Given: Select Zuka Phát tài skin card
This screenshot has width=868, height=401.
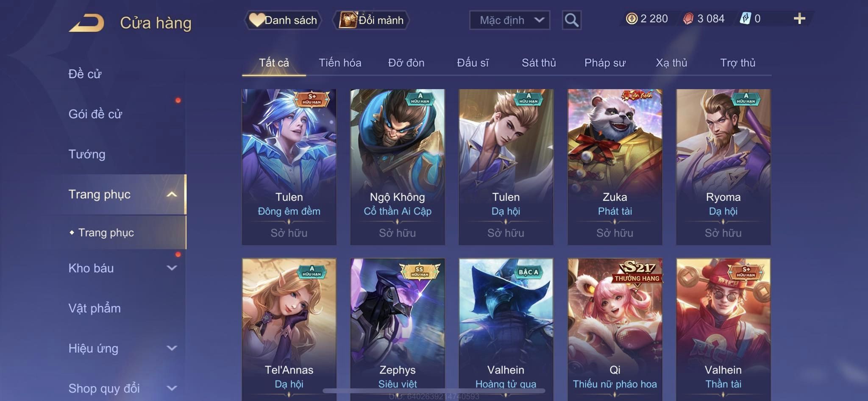Looking at the screenshot, I should tap(615, 167).
